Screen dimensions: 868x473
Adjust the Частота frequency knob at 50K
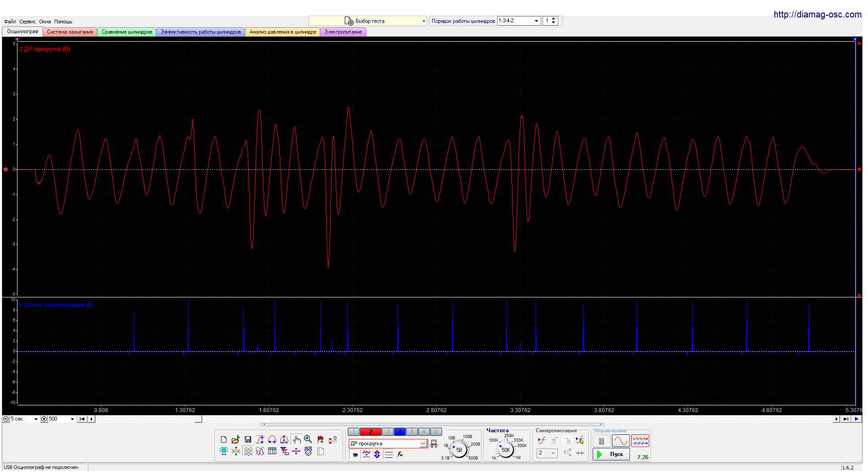click(x=506, y=450)
